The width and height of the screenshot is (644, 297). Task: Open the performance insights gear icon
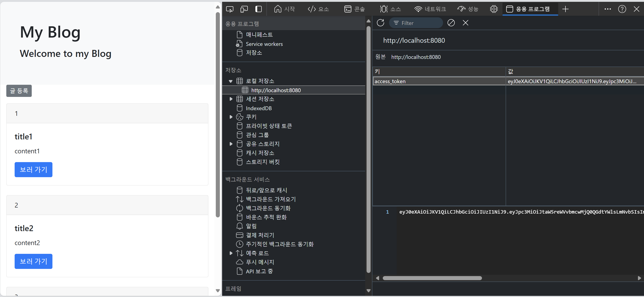pos(493,9)
